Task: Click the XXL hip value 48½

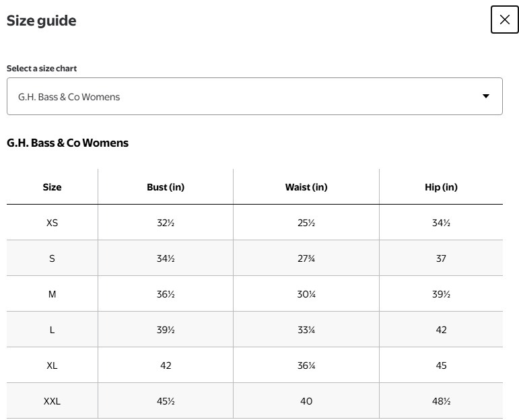Action: pyautogui.click(x=441, y=401)
